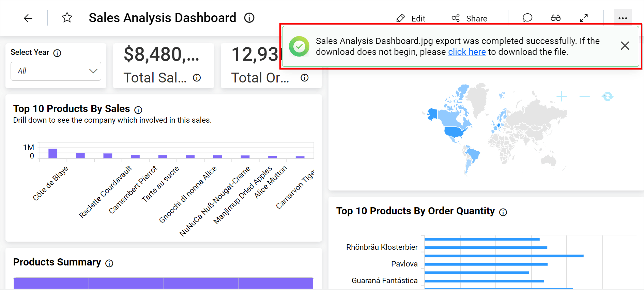Reset the map view with refresh icon
Image resolution: width=644 pixels, height=290 pixels.
click(607, 96)
